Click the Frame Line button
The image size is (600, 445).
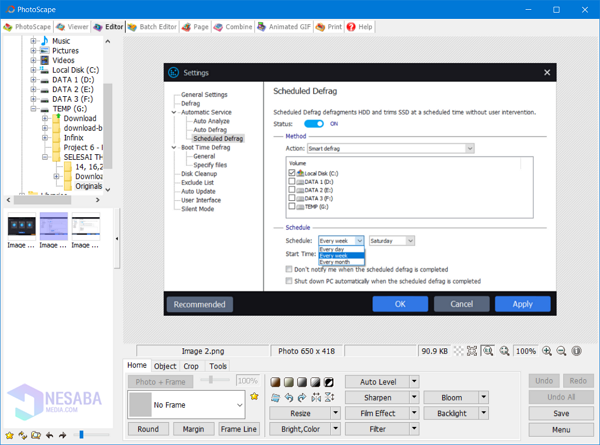[239, 429]
